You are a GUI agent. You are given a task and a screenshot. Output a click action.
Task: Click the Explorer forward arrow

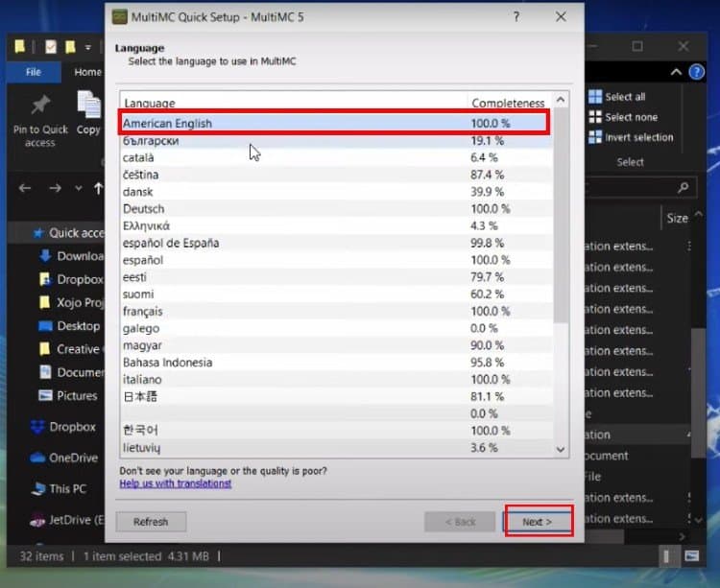pyautogui.click(x=55, y=188)
